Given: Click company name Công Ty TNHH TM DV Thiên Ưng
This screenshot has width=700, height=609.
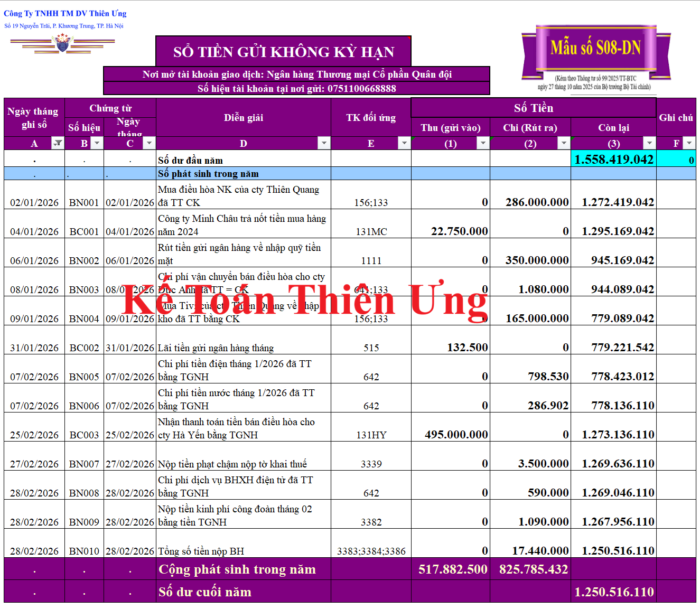Looking at the screenshot, I should 65,13.
